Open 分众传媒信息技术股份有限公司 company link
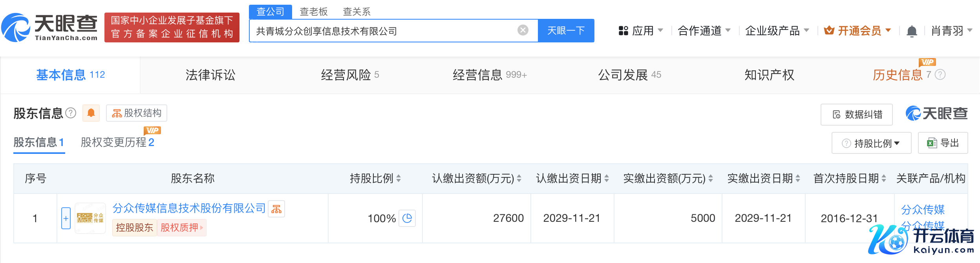Image resolution: width=980 pixels, height=263 pixels. point(189,208)
